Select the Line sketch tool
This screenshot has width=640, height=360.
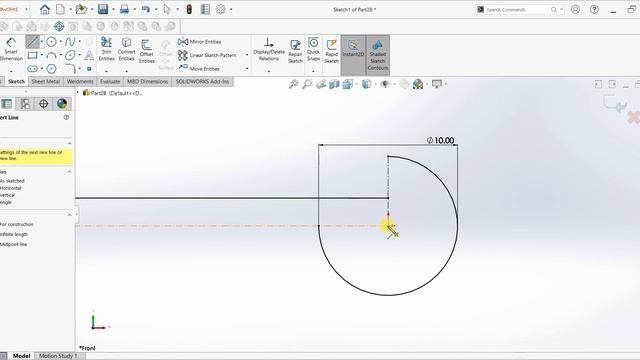coord(33,42)
